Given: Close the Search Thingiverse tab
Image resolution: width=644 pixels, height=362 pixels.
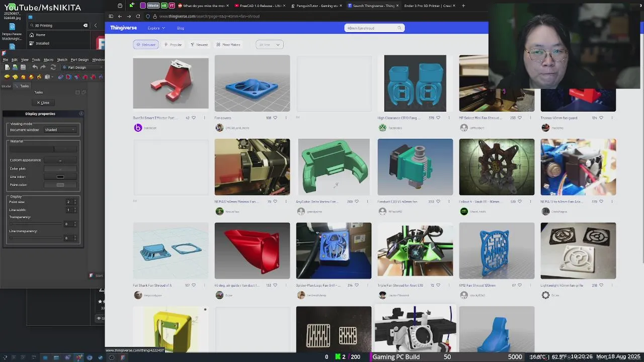Looking at the screenshot, I should (397, 6).
